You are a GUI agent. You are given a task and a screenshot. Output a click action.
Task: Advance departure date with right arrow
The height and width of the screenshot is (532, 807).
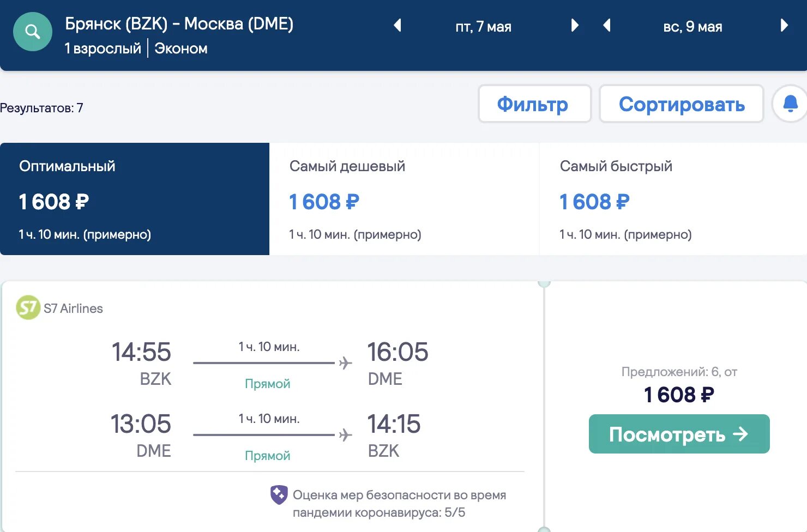pyautogui.click(x=575, y=25)
